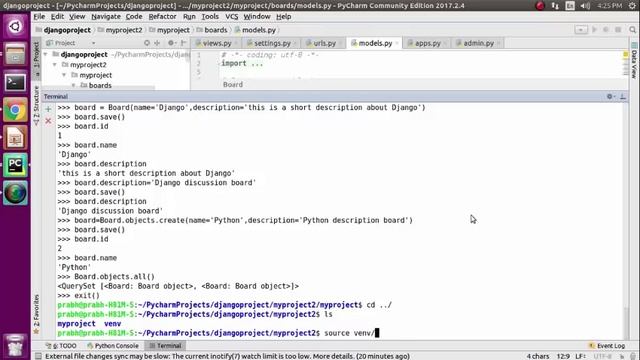Open the Ubuntu Dash search launcher

pyautogui.click(x=15, y=27)
